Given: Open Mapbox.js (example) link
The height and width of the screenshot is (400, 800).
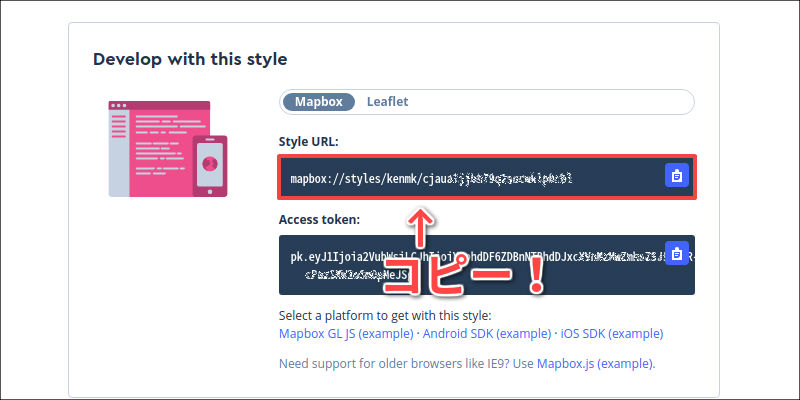Looking at the screenshot, I should (x=594, y=364).
